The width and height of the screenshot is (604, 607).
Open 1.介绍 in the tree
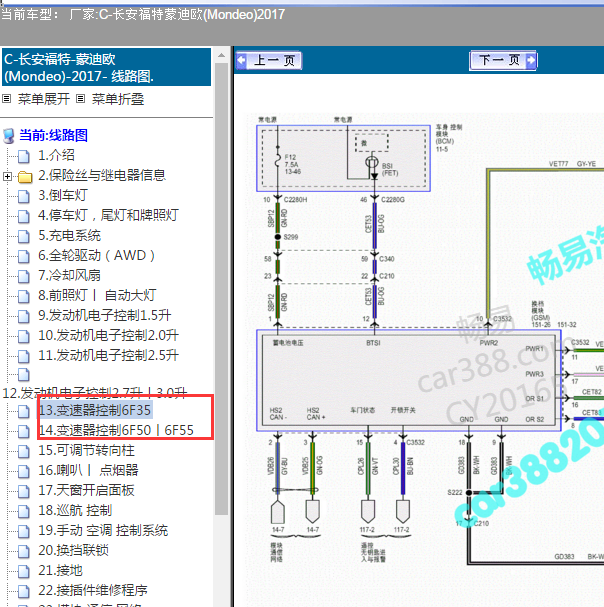click(x=56, y=155)
